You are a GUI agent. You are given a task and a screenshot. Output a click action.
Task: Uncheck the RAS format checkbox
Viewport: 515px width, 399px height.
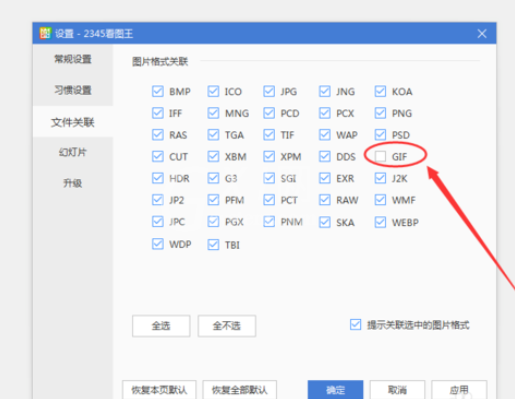point(158,135)
